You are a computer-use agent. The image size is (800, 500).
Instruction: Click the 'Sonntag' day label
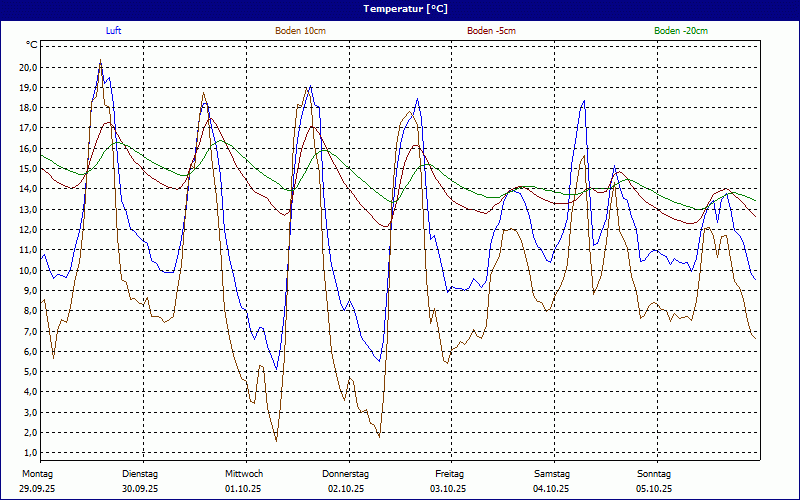click(x=654, y=474)
